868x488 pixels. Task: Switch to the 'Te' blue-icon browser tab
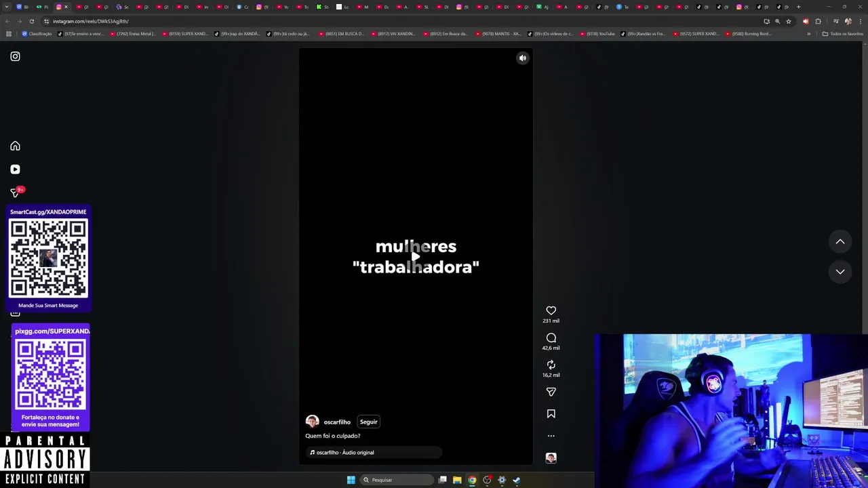click(x=622, y=7)
